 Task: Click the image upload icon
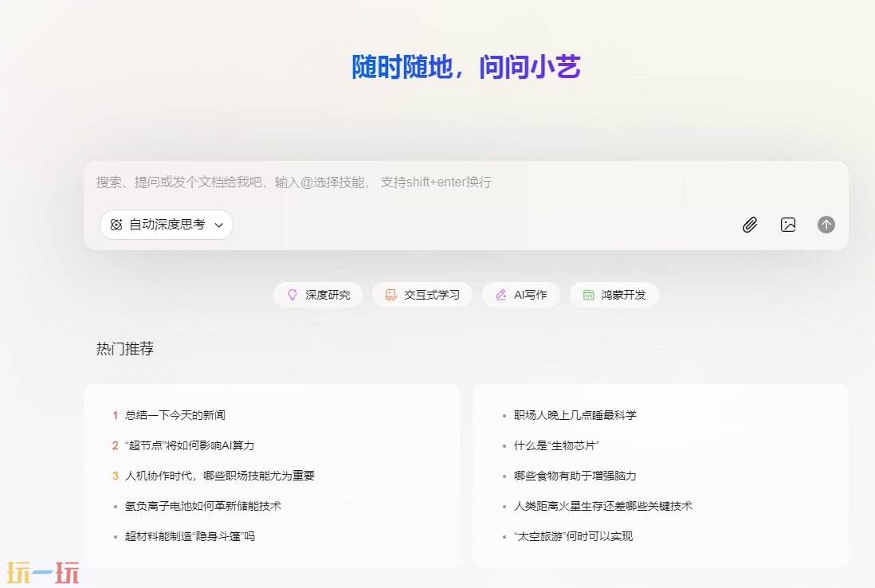click(x=787, y=225)
